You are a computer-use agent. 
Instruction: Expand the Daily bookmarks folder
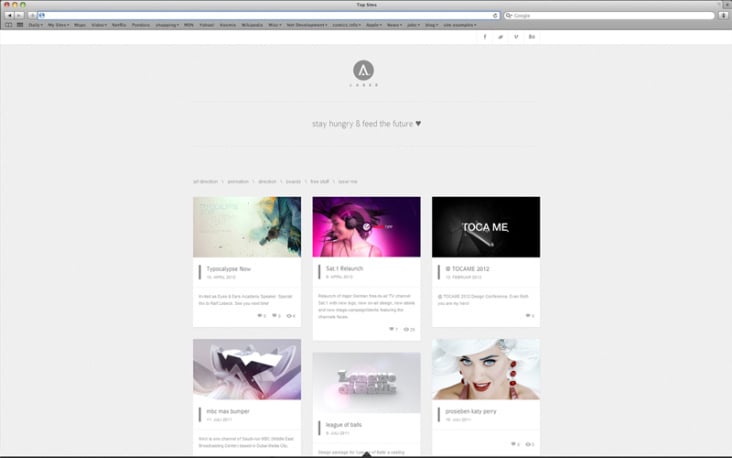[x=35, y=25]
